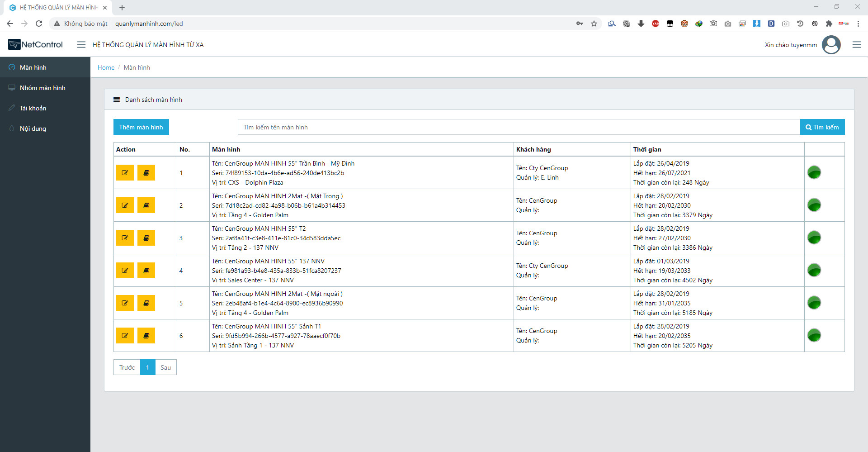Click the Tìm kiếm search button

point(822,127)
